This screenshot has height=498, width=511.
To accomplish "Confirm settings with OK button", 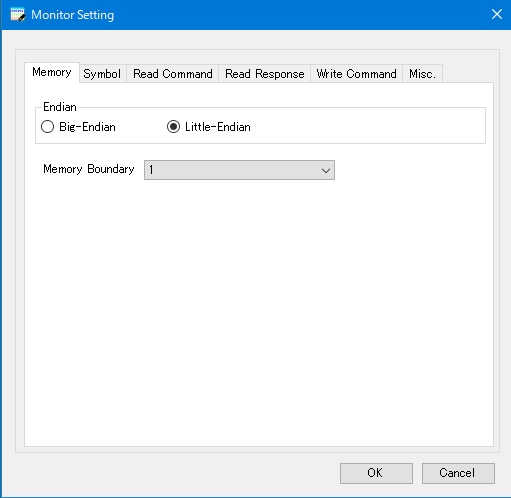I will 376,473.
